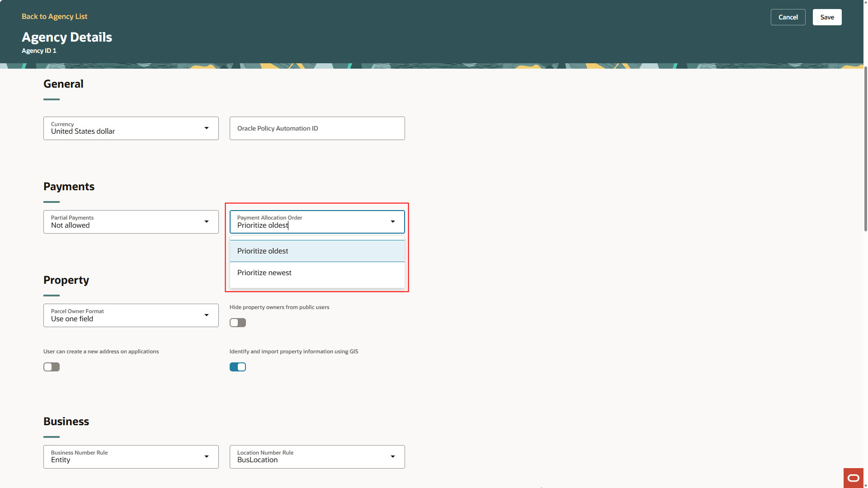This screenshot has height=488, width=868.
Task: Open the Partial Payments dropdown
Action: click(131, 221)
